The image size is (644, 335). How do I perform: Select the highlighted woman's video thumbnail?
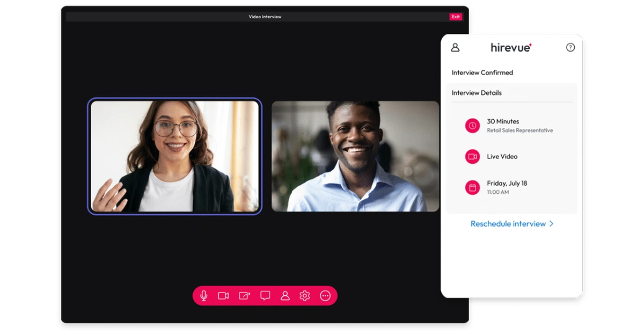[175, 156]
